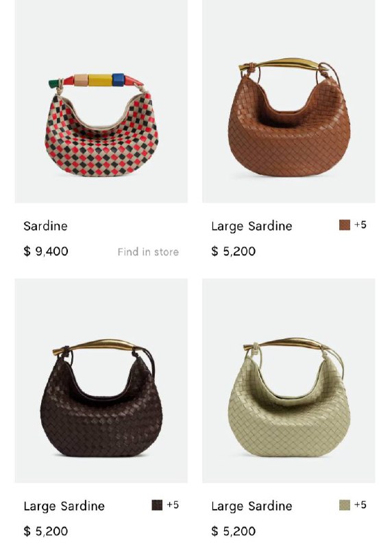Open the multicolor checkered Sardine bag image
Screen dimensions: 392x548
tap(101, 101)
